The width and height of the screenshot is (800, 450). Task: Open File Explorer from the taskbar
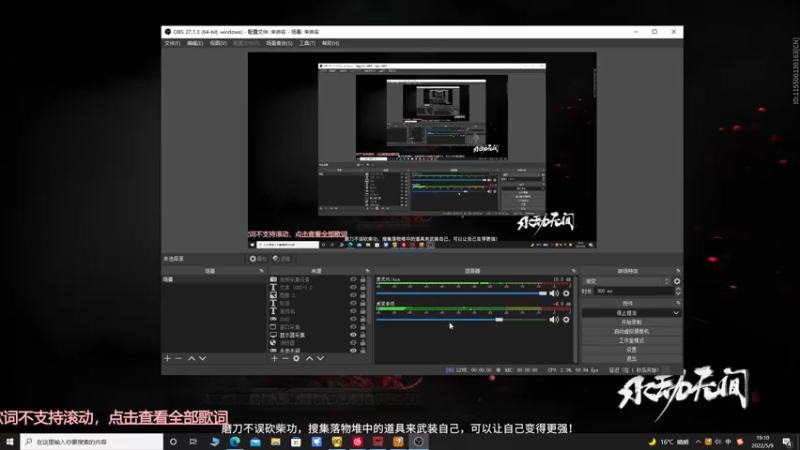click(x=276, y=442)
